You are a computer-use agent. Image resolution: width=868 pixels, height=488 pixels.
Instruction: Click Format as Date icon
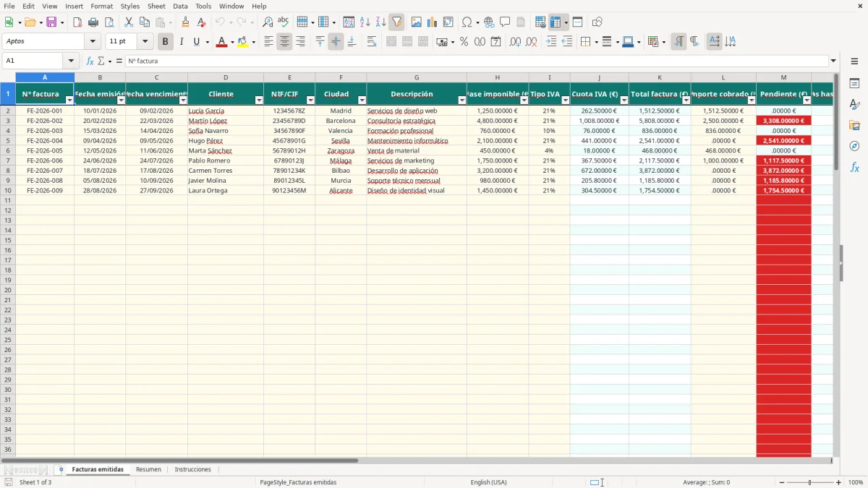[495, 42]
